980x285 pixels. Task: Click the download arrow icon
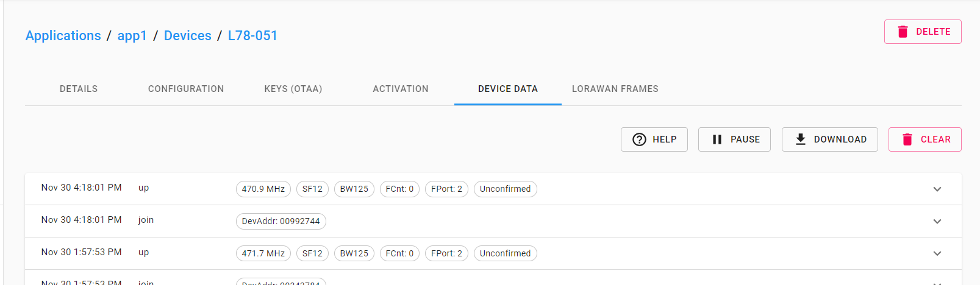coord(801,139)
